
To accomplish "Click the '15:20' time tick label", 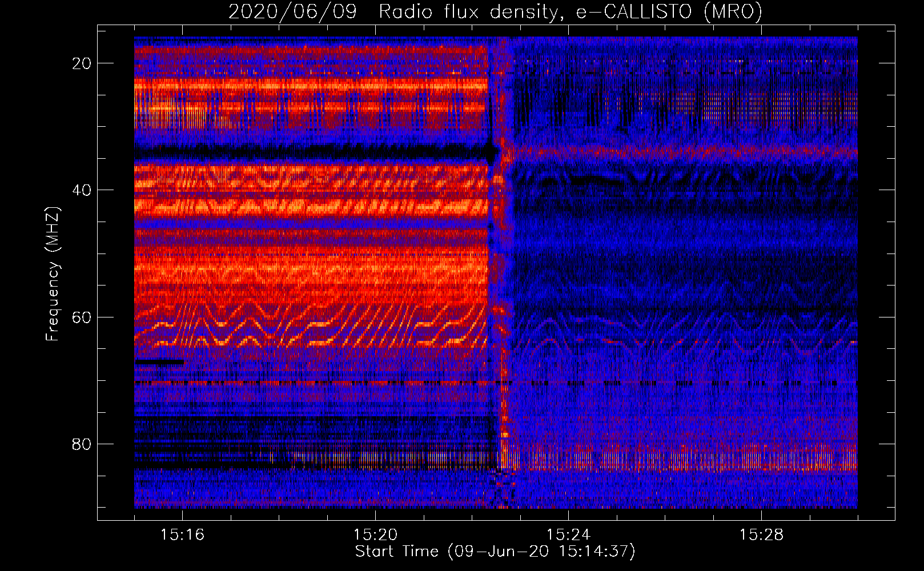I will click(375, 534).
